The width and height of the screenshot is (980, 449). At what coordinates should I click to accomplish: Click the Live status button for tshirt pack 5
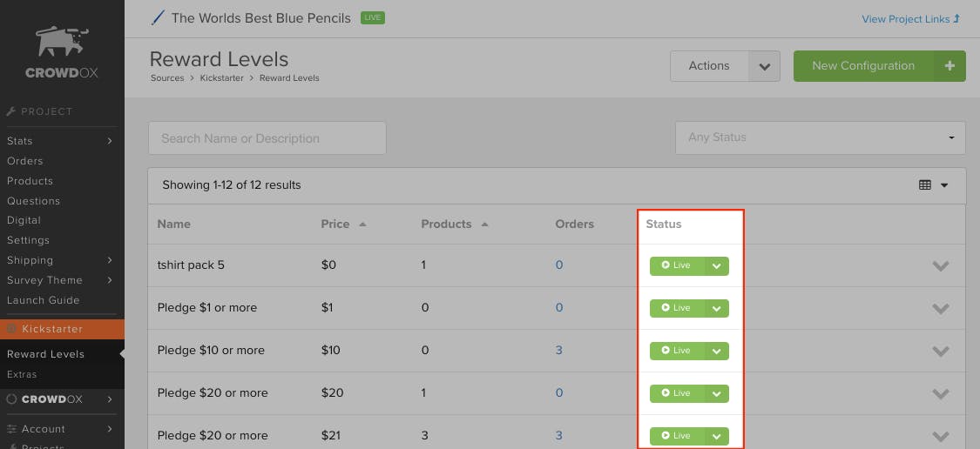678,266
